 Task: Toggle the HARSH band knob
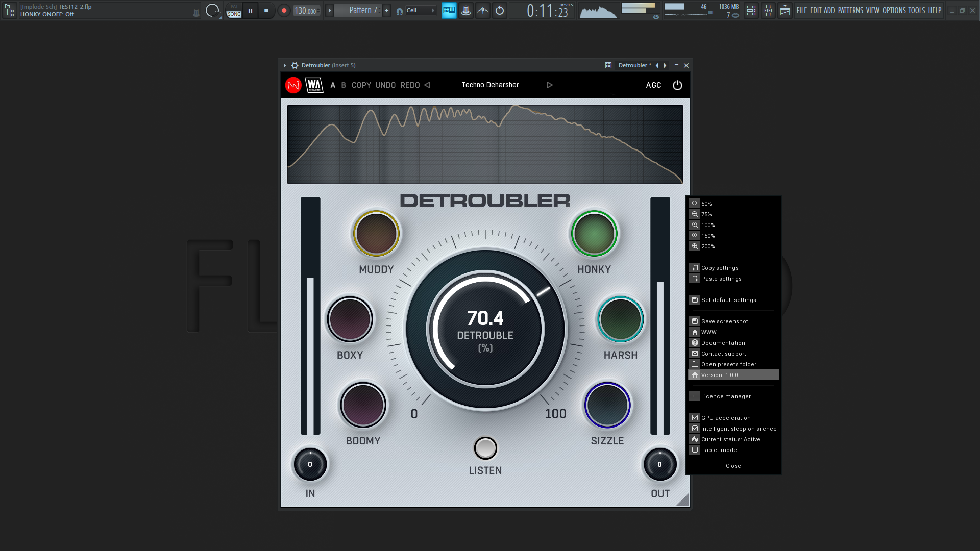pos(621,319)
